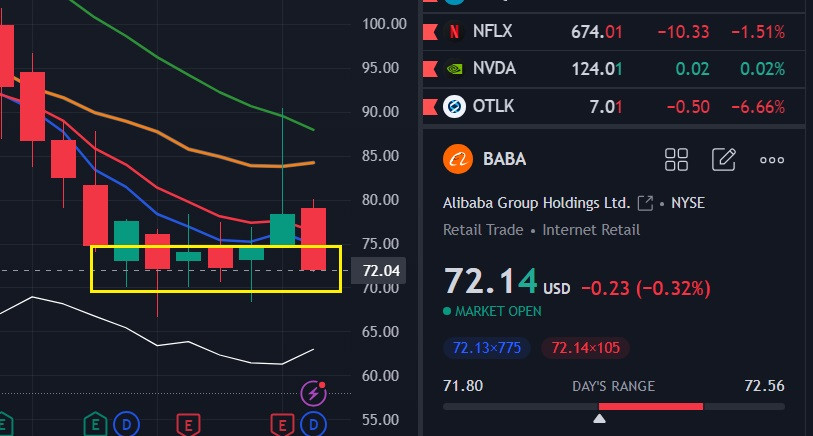Screen dimensions: 813x436
Task: Click NVDA change percent 0.02%
Action: [762, 69]
